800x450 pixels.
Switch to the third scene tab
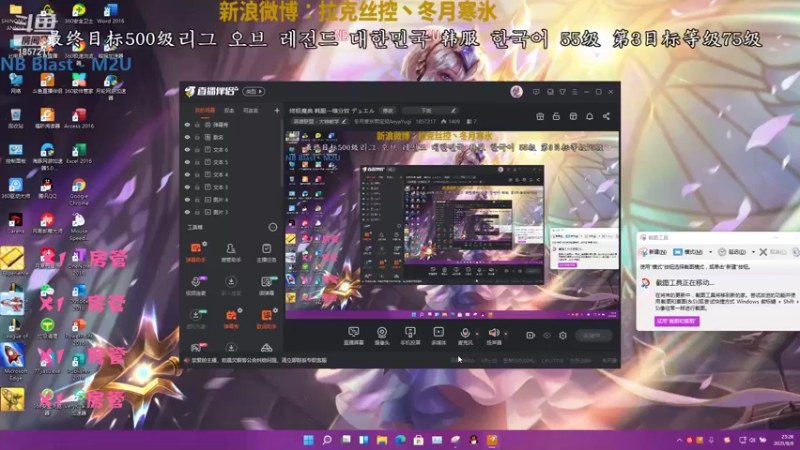point(250,110)
